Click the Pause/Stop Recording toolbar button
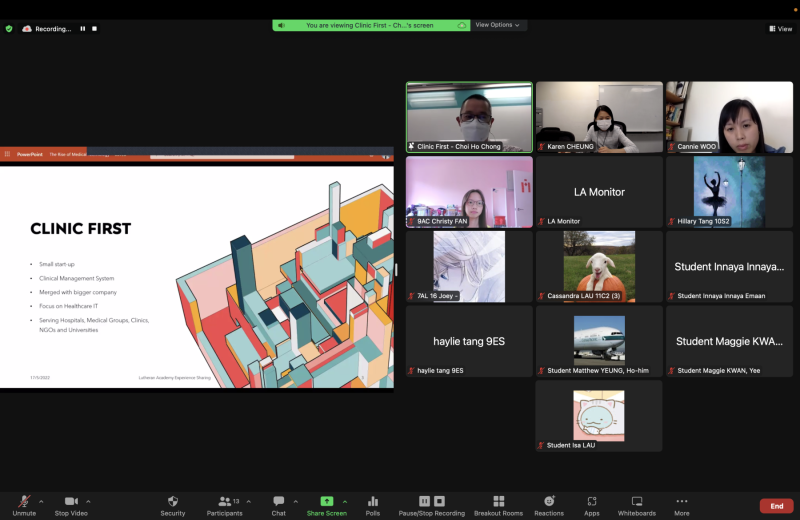The width and height of the screenshot is (800, 520). pyautogui.click(x=432, y=505)
